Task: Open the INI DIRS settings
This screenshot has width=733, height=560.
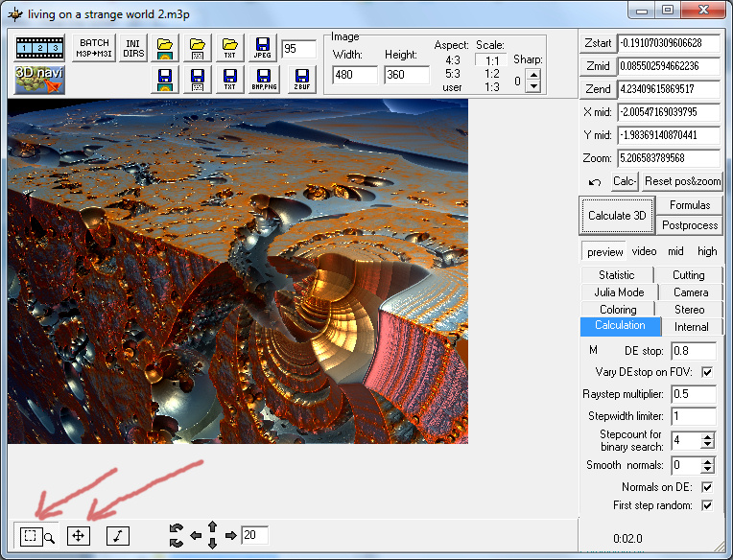Action: pos(133,48)
